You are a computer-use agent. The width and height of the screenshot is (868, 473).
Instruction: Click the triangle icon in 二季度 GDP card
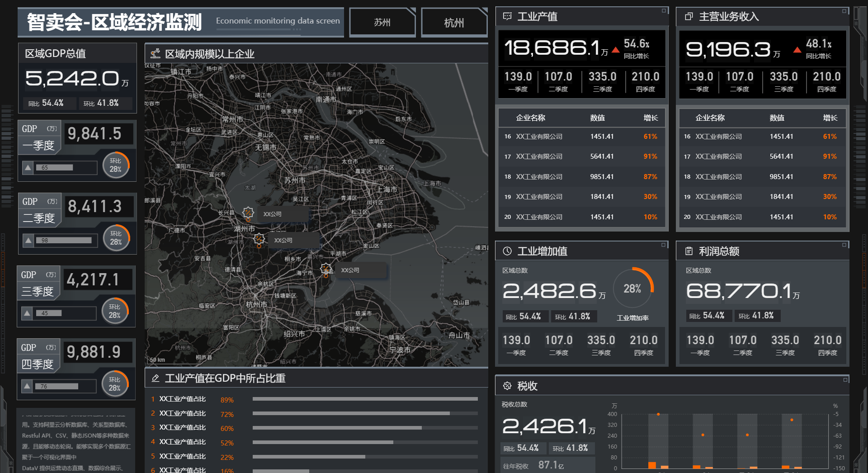[x=28, y=241]
